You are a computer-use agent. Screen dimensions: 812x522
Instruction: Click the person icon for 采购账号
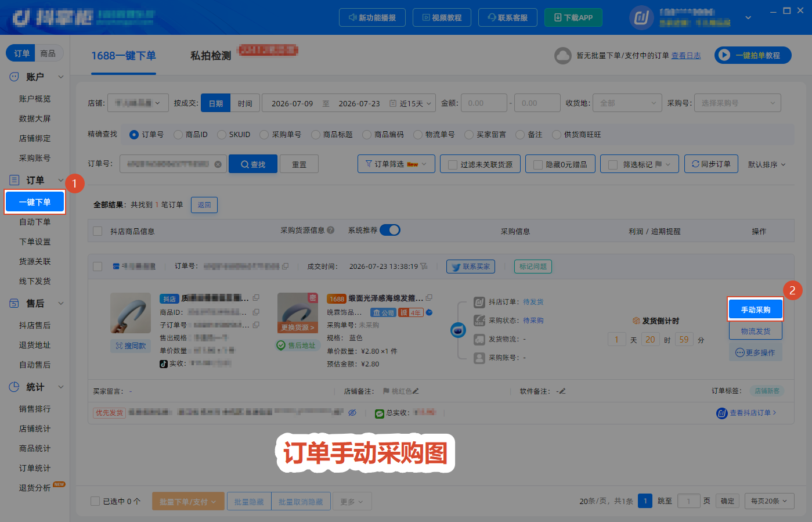[479, 358]
